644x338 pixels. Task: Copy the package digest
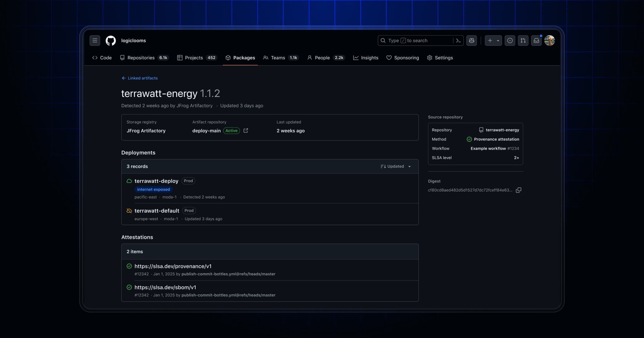click(519, 190)
